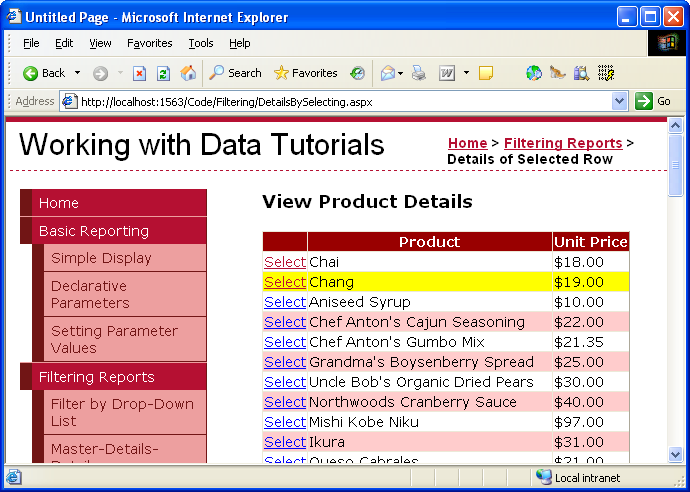690x492 pixels.
Task: Click the vertical scrollbar down arrow
Action: (x=675, y=454)
